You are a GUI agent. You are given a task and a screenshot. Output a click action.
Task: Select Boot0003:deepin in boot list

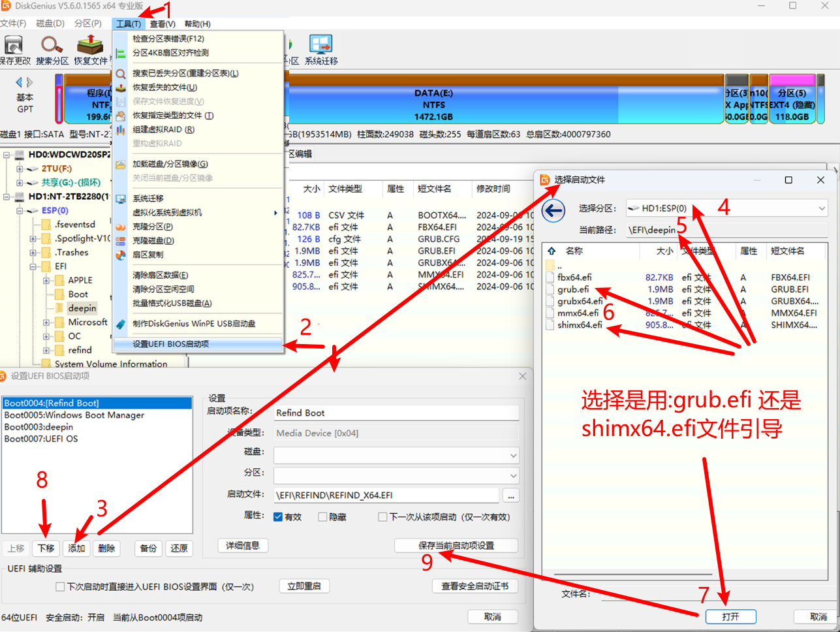pos(39,427)
